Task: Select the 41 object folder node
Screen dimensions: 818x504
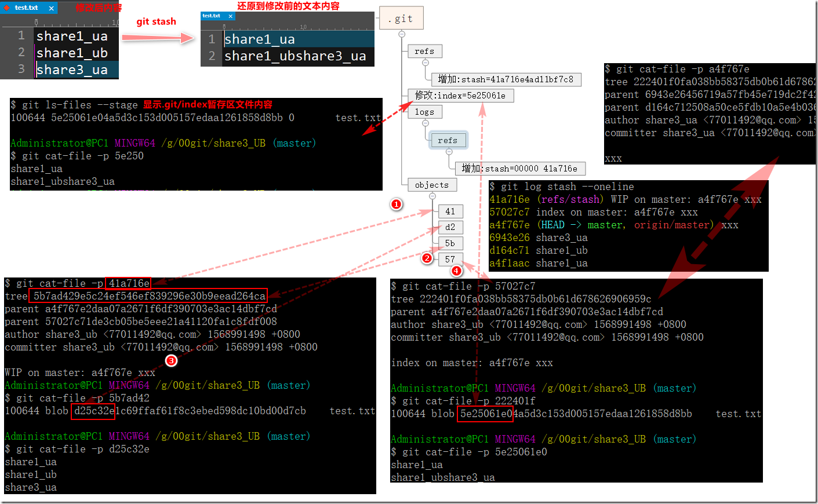Action: [x=450, y=211]
